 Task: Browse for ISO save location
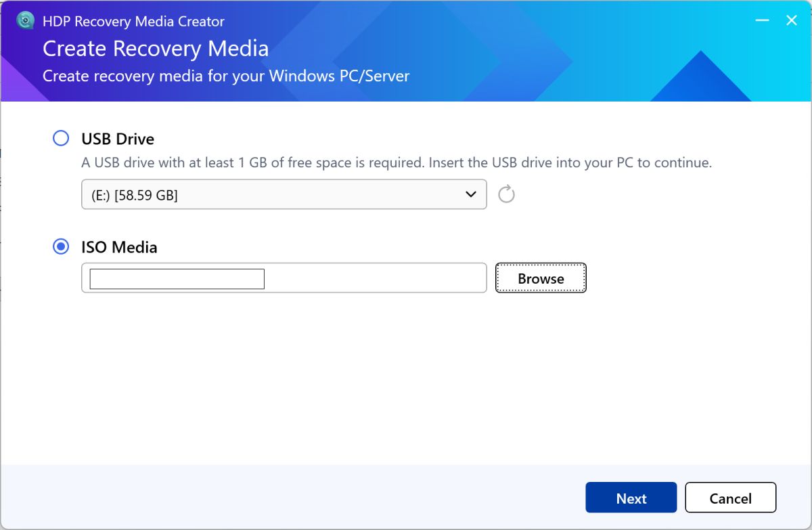click(541, 278)
